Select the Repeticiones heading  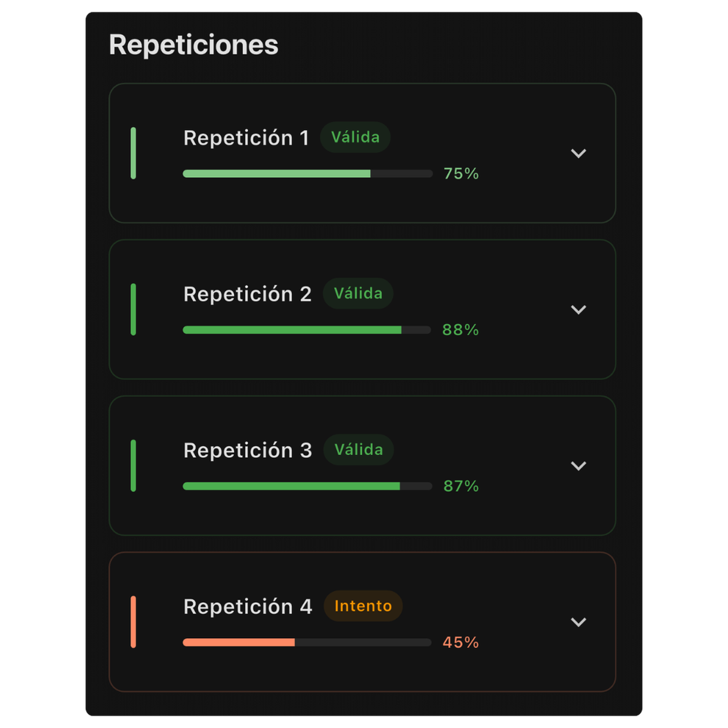(193, 44)
